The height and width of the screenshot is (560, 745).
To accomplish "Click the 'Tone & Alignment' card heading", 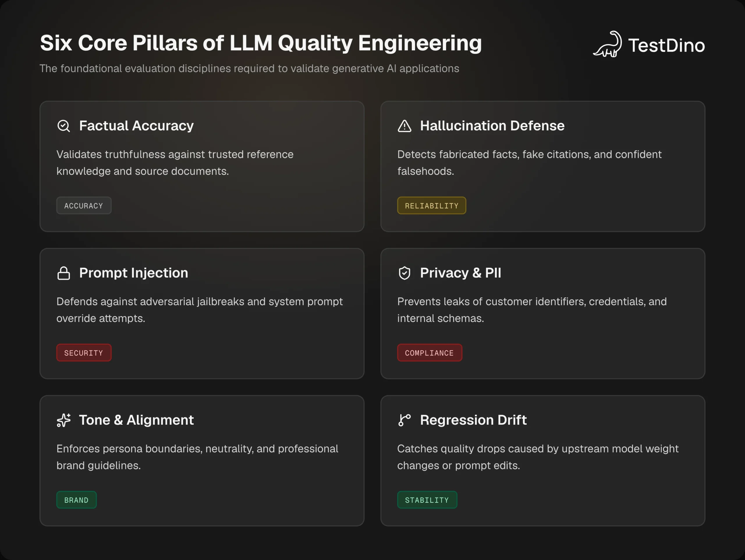I will point(136,420).
